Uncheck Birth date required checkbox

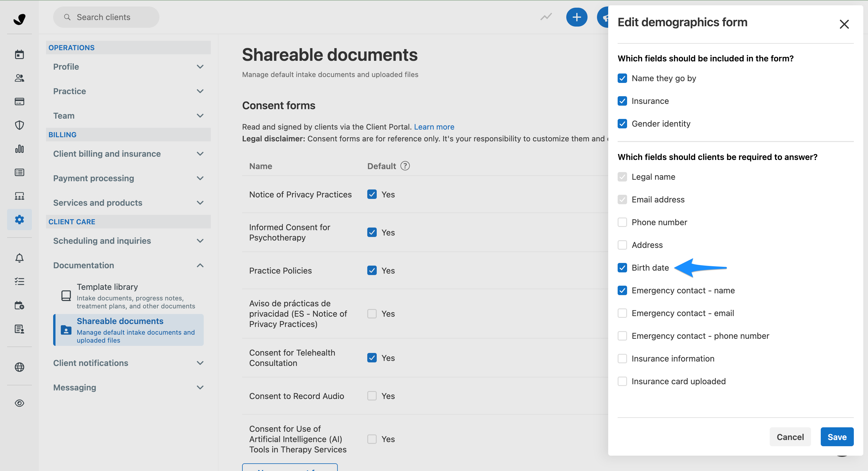[x=622, y=267]
